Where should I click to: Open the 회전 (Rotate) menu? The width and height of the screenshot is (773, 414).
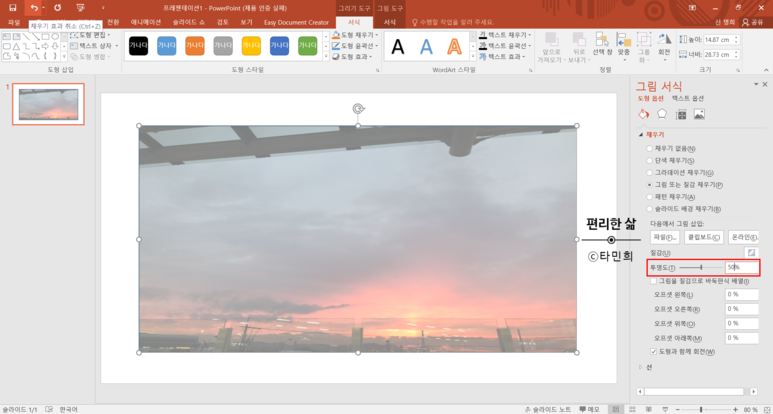click(x=665, y=47)
